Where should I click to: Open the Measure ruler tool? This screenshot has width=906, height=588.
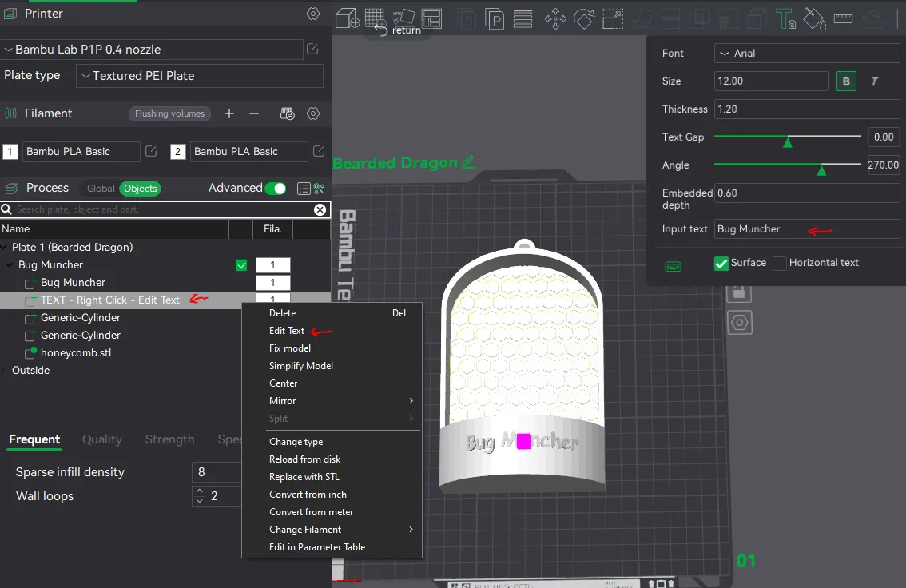tap(843, 18)
